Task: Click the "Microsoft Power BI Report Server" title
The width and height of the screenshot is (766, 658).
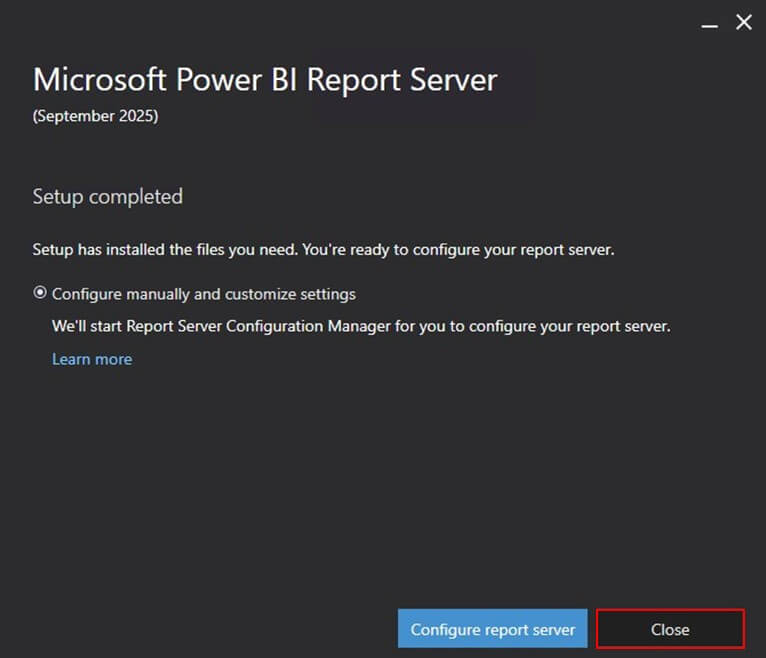Action: (x=265, y=80)
